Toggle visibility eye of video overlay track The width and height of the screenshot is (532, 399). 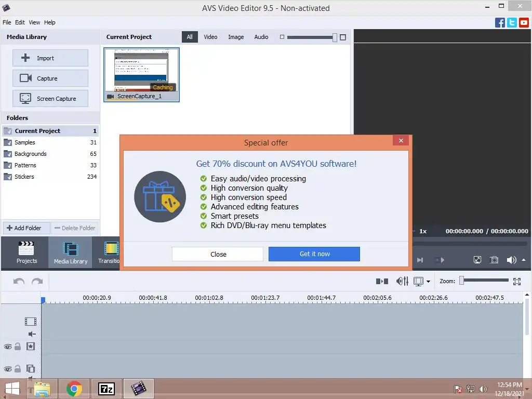tap(7, 369)
